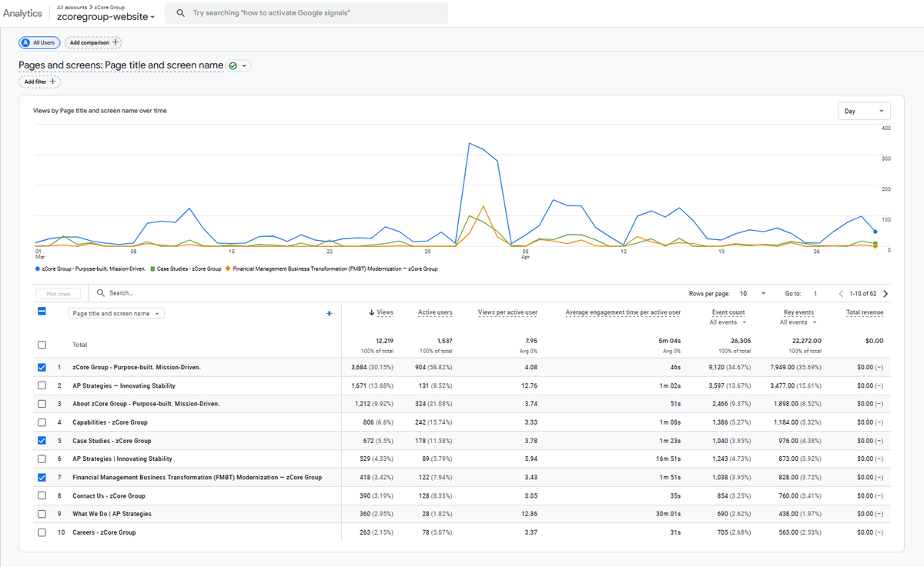Viewport: 924px width, 567px height.
Task: Click the green report status check icon
Action: pos(233,66)
